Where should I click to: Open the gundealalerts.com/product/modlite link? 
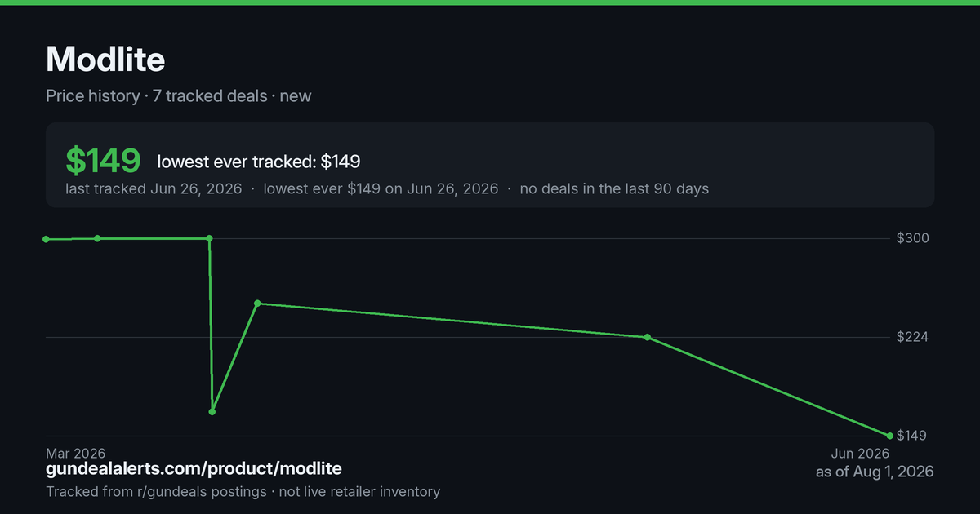(x=194, y=468)
